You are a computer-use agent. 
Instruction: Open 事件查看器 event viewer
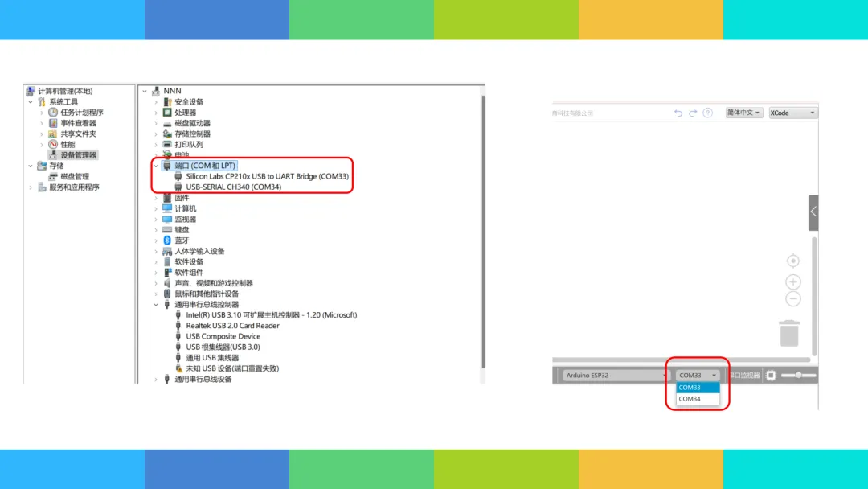click(78, 123)
